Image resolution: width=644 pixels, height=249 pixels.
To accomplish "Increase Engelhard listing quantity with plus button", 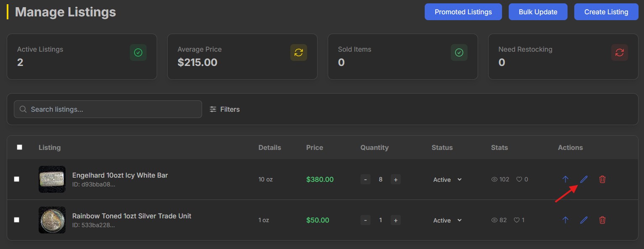I will (x=395, y=180).
